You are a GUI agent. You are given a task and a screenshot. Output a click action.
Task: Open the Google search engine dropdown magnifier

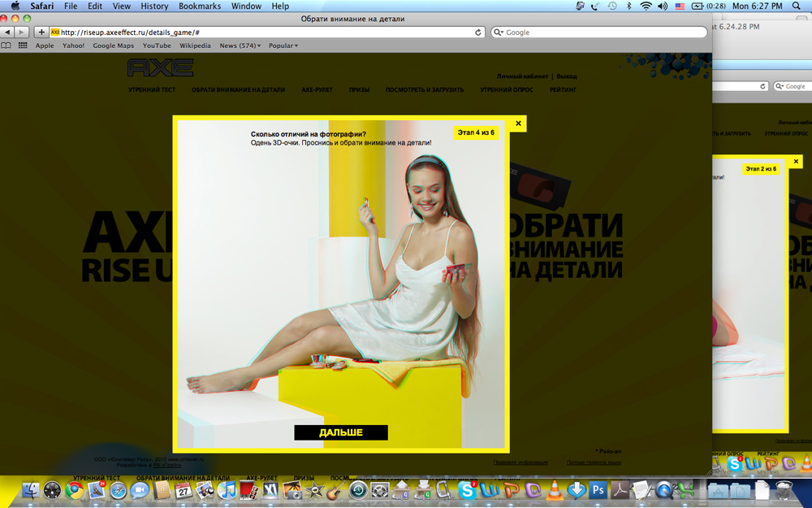499,33
